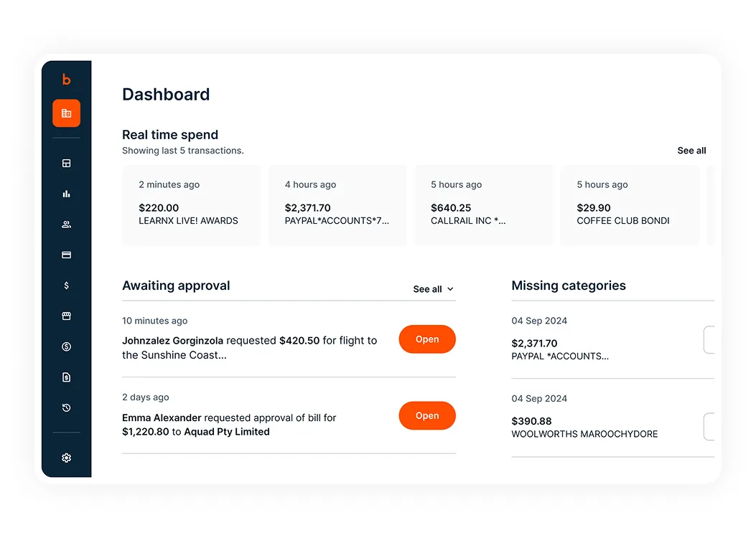Click the orange building icon in sidebar

click(66, 113)
